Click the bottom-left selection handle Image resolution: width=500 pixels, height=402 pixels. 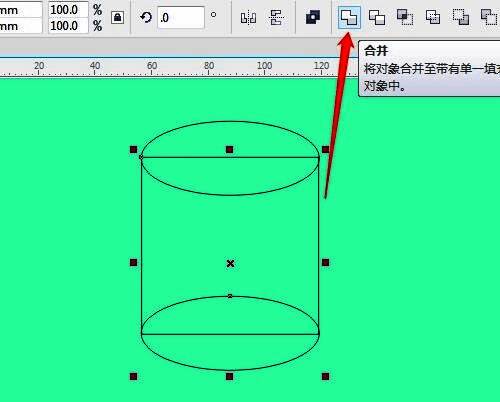click(133, 377)
